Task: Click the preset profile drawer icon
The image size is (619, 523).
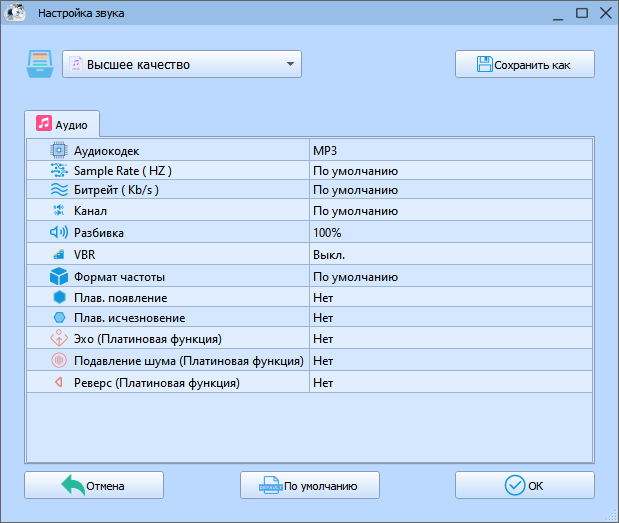Action: (40, 64)
